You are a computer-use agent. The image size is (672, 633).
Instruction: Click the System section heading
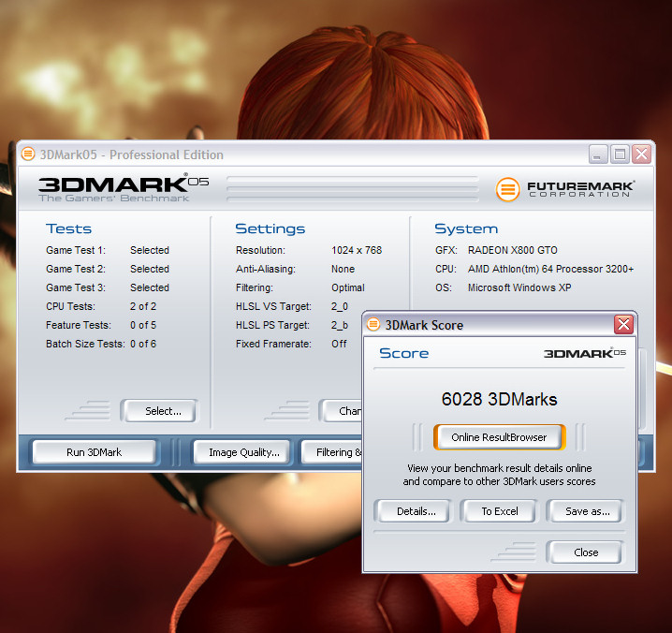(466, 229)
